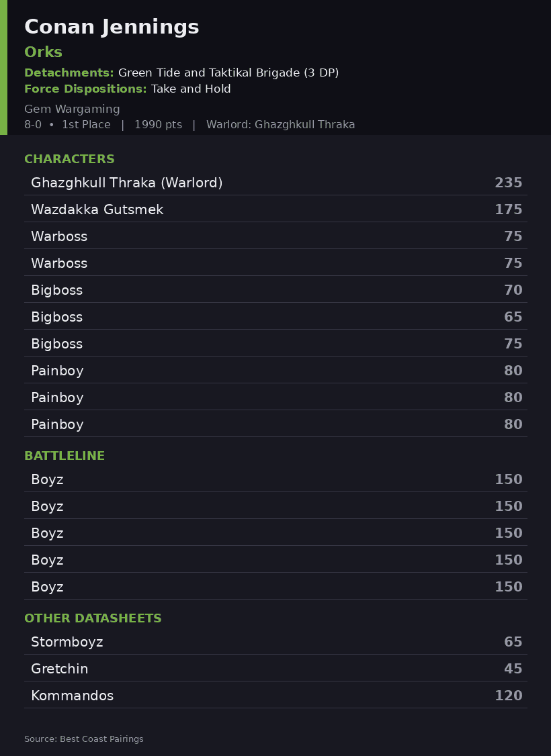The height and width of the screenshot is (756, 551).
Task: Click the Force Dispositions label
Action: pyautogui.click(x=85, y=89)
